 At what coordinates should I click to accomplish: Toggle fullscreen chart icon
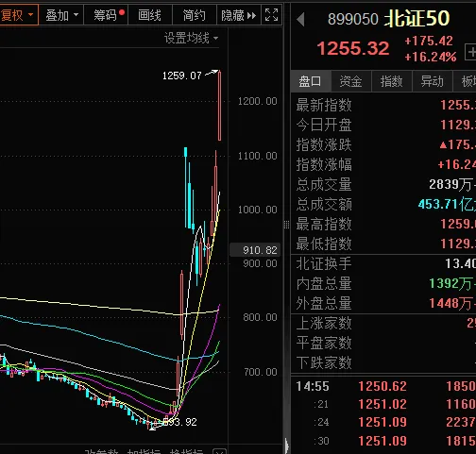272,15
